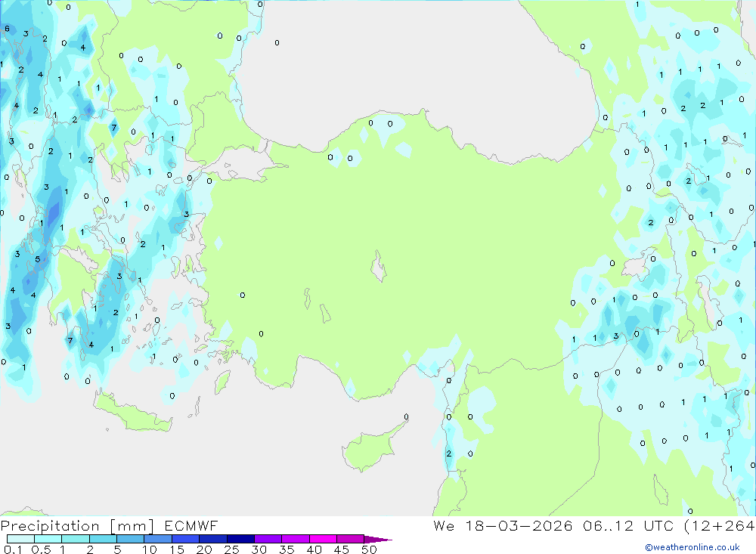756x554 pixels.
Task: Click the legend tick label '20'
Action: (x=204, y=549)
